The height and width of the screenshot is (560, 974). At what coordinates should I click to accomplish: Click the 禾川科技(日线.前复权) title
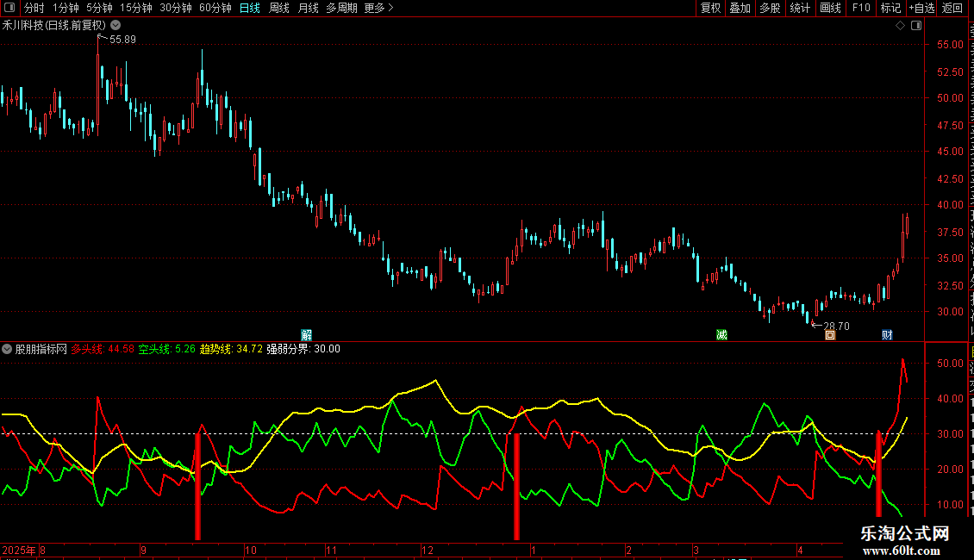click(x=54, y=26)
